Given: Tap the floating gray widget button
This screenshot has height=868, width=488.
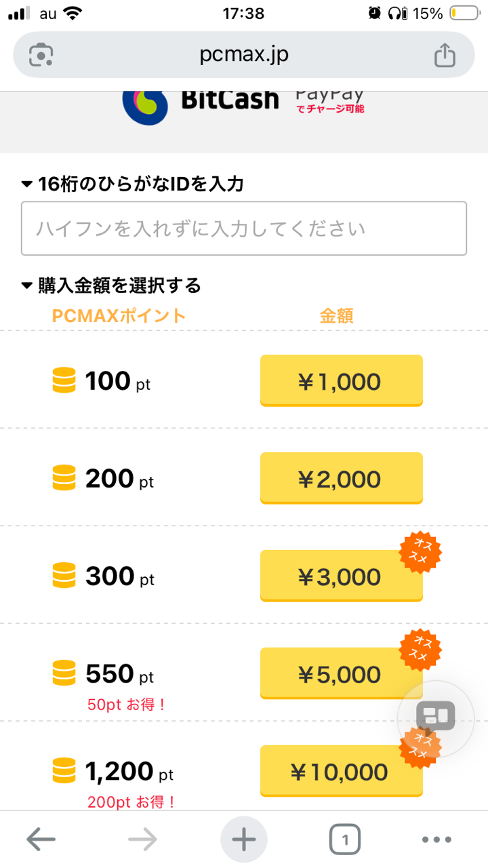Looking at the screenshot, I should click(x=436, y=714).
